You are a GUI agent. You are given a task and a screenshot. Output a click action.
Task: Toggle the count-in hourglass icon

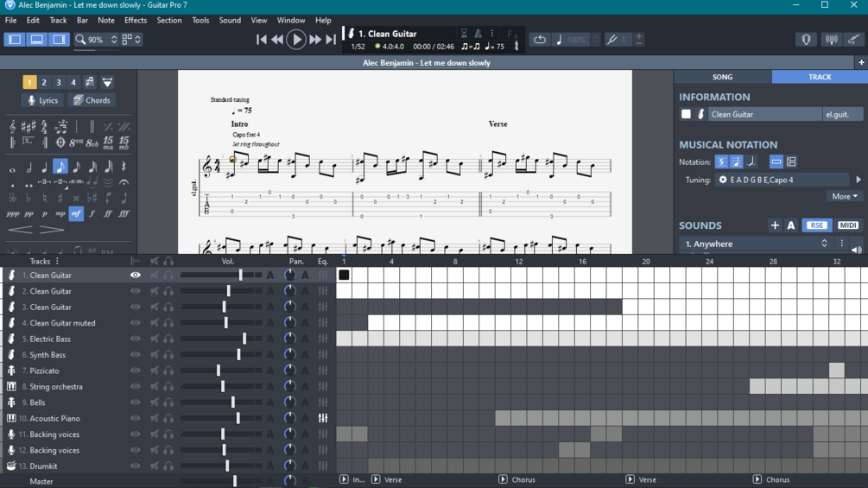click(465, 34)
